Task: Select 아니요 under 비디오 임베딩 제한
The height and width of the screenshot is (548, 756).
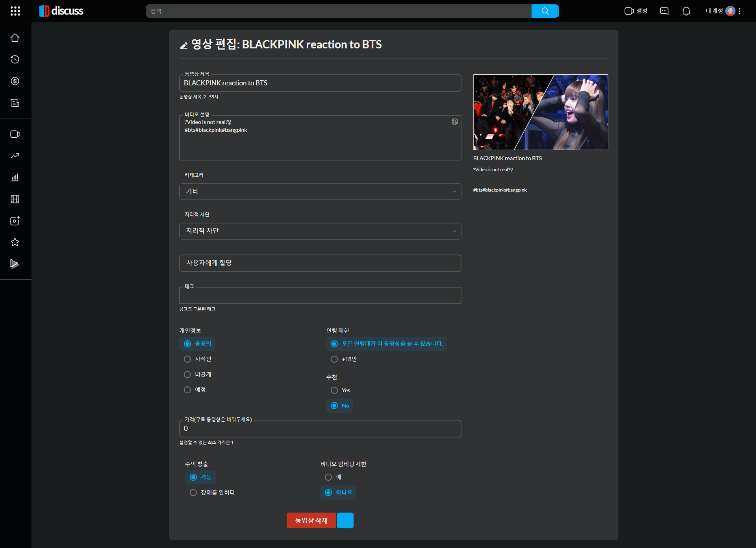Action: click(338, 493)
